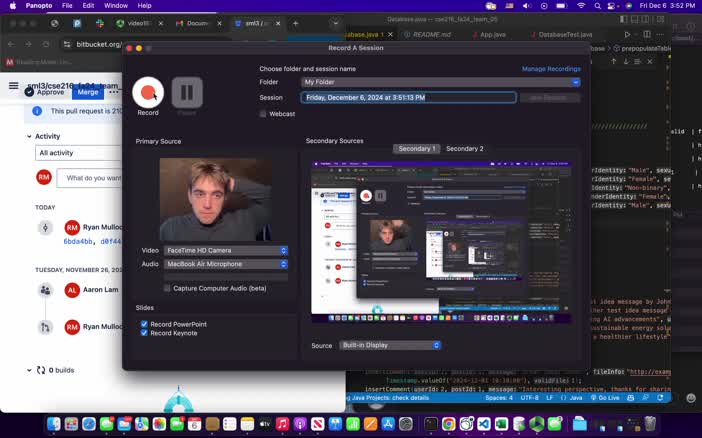This screenshot has height=438, width=702.
Task: Toggle Capture Computer Audio (beta) checkbox
Action: click(x=167, y=288)
